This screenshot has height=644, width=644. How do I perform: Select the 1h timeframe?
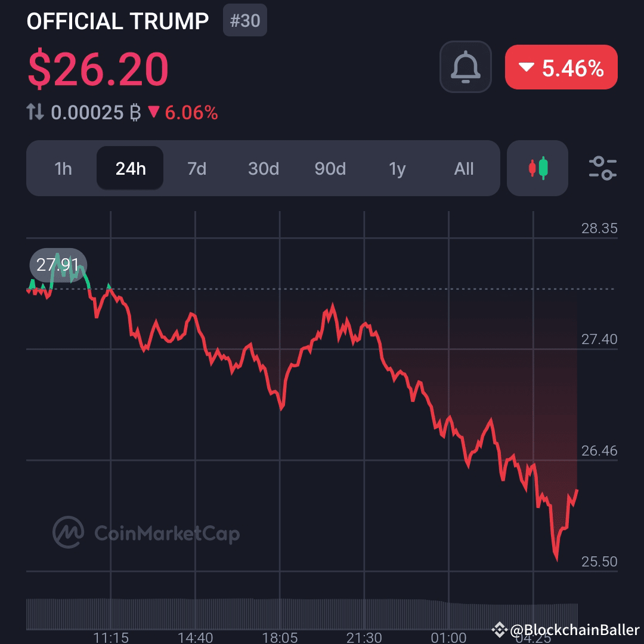(x=63, y=169)
